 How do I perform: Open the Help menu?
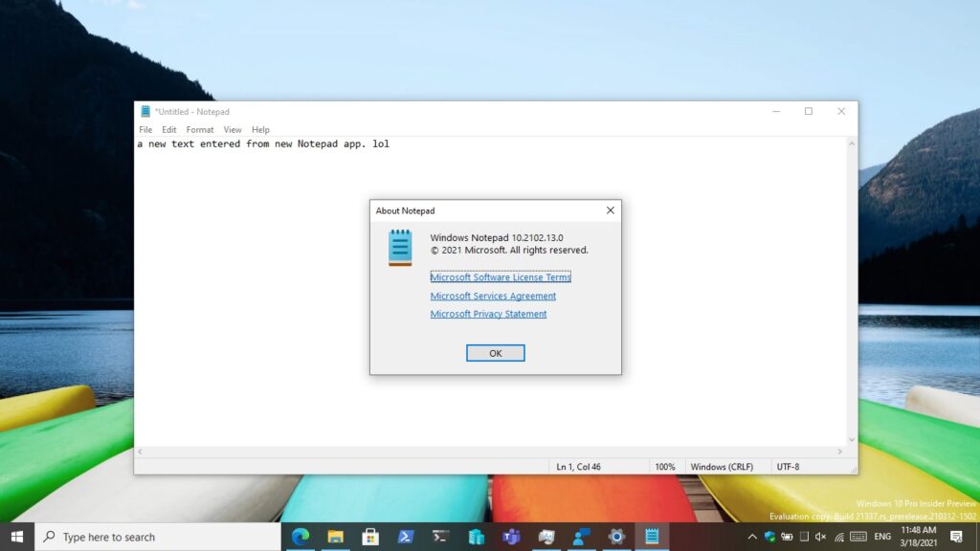coord(259,129)
